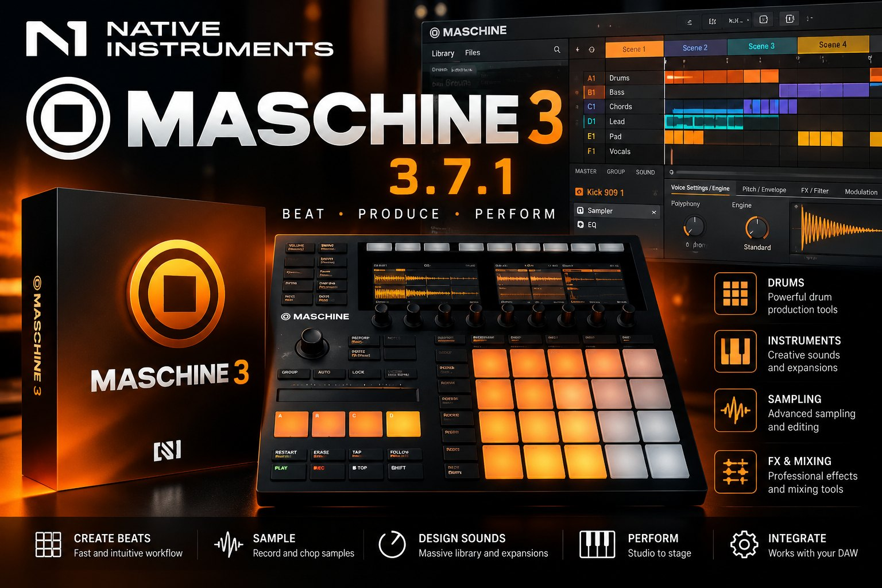The image size is (882, 588).
Task: Click the Kick 909 1 sound icon
Action: click(579, 192)
